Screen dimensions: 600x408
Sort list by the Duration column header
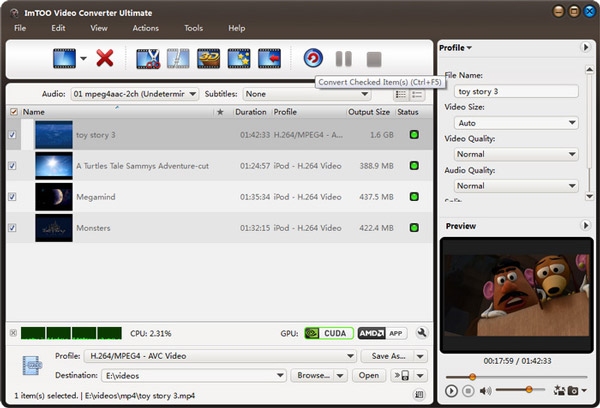click(x=251, y=112)
